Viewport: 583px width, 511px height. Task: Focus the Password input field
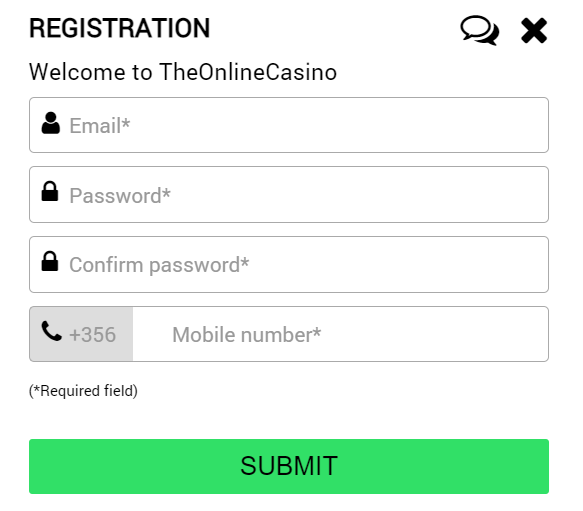click(x=289, y=195)
